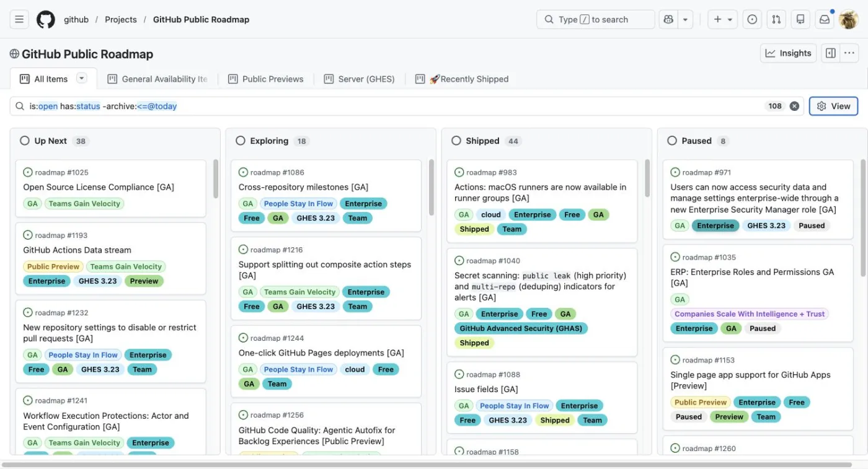Open Issue fields [GA] card title
Viewport: 868px width, 469px height.
pyautogui.click(x=486, y=390)
